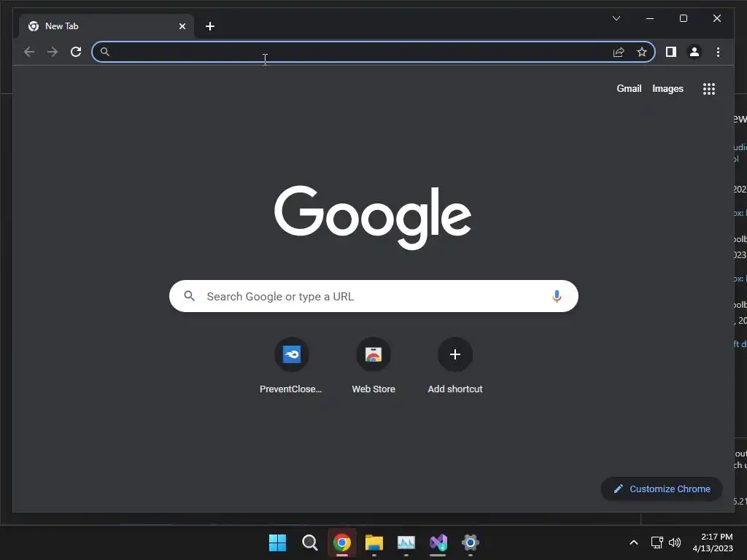This screenshot has height=560, width=747.
Task: Click the Customize Chrome button
Action: pos(662,489)
